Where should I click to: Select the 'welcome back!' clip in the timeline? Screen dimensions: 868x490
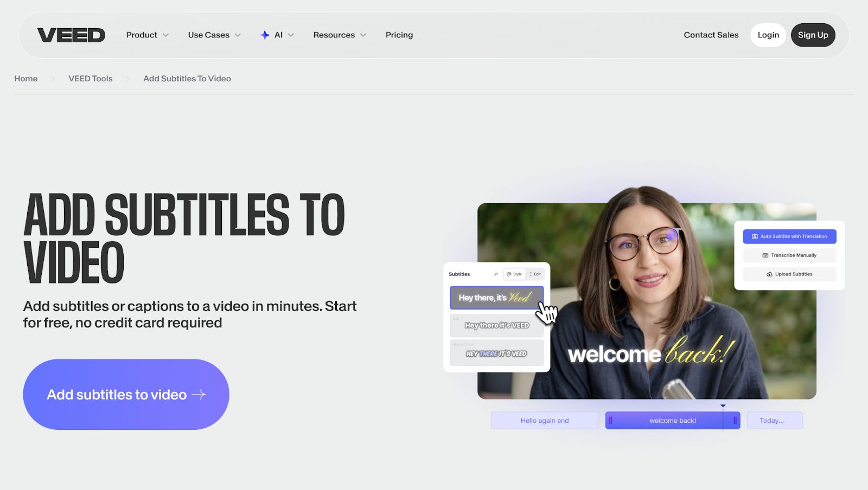click(x=673, y=420)
